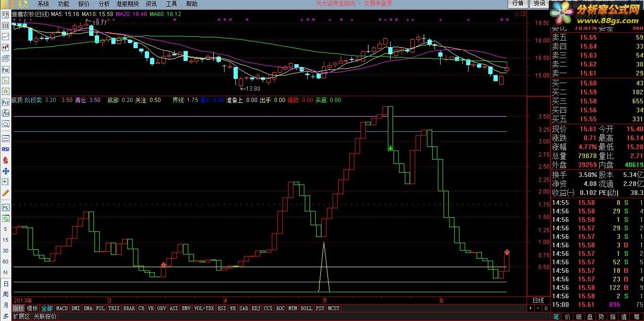Screen dimensions: 644x321
Task: Switch indicator to KDJ
Action: 256,308
